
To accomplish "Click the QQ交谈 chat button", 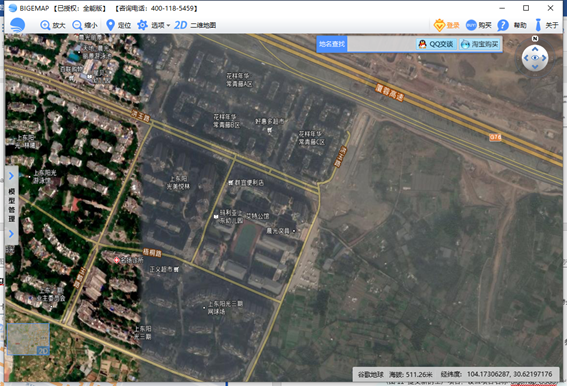I will (x=436, y=44).
